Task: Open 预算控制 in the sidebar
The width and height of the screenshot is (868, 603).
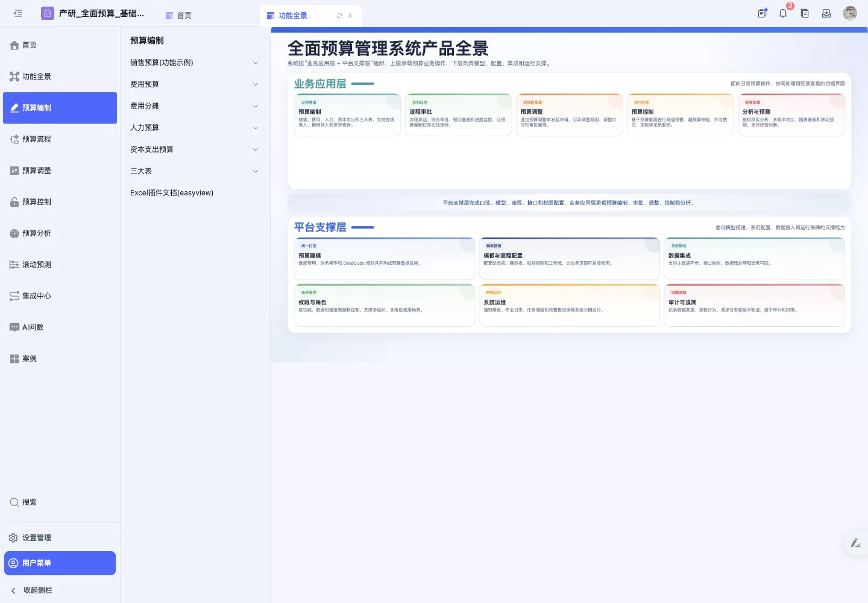Action: click(60, 202)
